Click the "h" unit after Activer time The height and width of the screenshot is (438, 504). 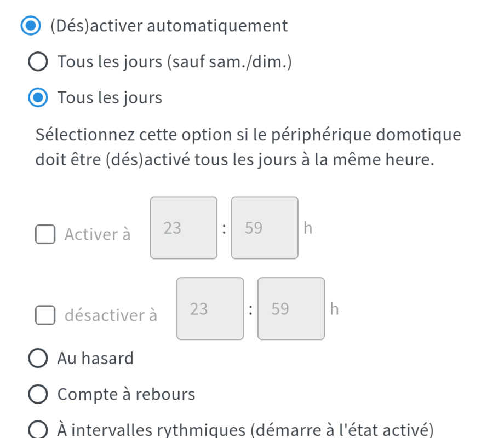click(x=307, y=228)
